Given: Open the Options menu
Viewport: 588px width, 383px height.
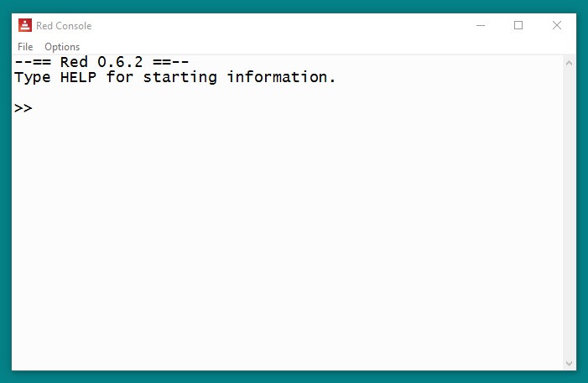Looking at the screenshot, I should coord(62,47).
